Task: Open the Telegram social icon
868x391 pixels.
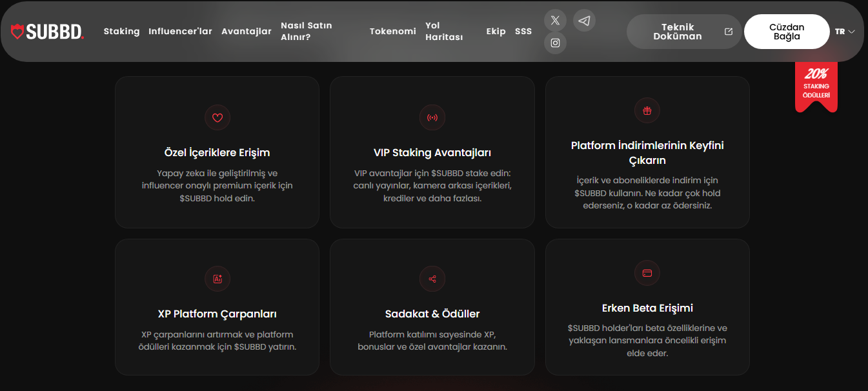Action: pyautogui.click(x=584, y=20)
